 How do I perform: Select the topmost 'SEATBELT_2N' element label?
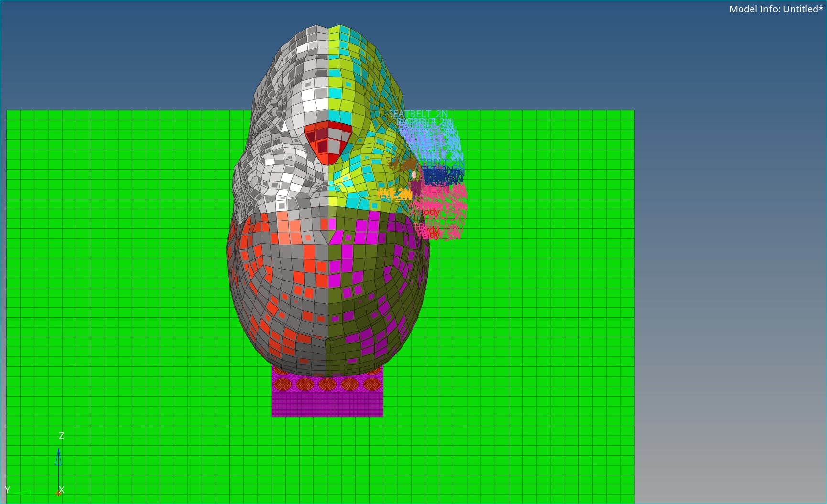point(418,114)
